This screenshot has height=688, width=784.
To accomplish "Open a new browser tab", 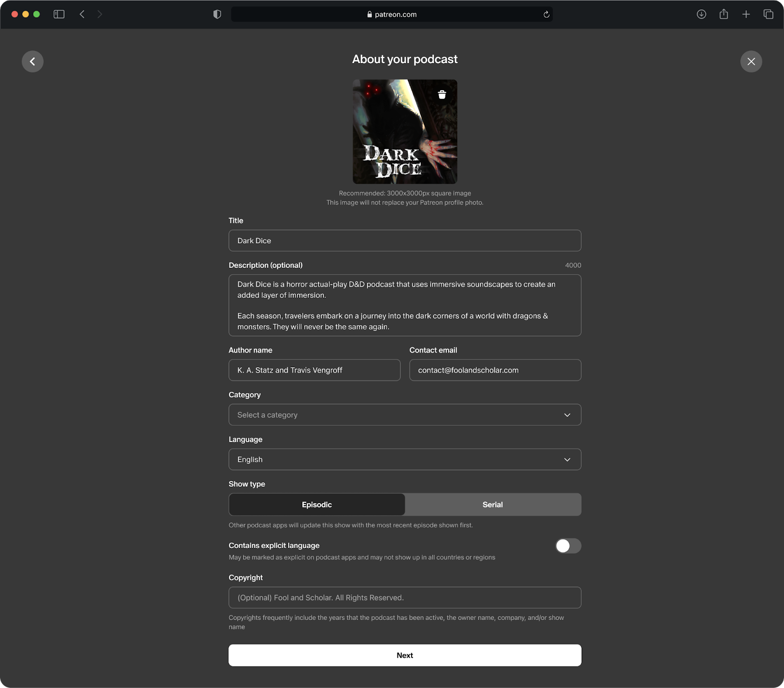I will click(x=746, y=14).
